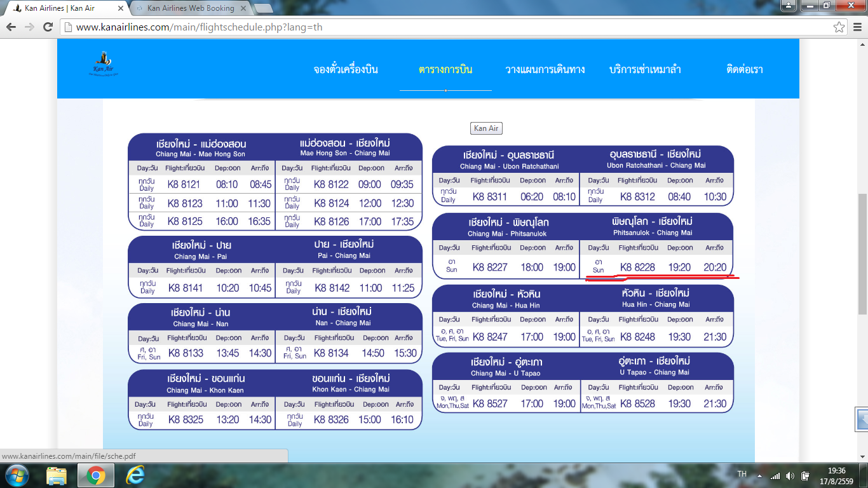
Task: Select flight K8 8527
Action: pyautogui.click(x=490, y=403)
